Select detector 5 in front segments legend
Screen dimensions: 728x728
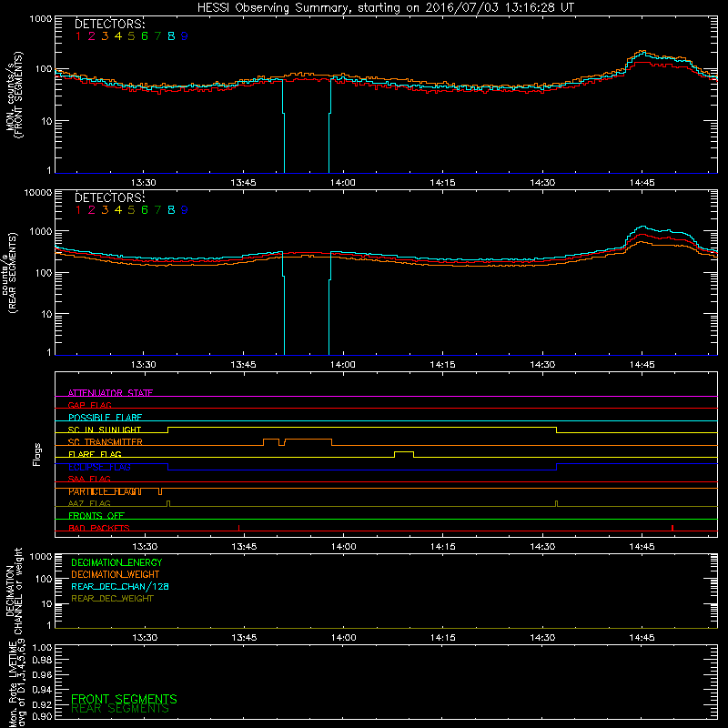[x=131, y=36]
